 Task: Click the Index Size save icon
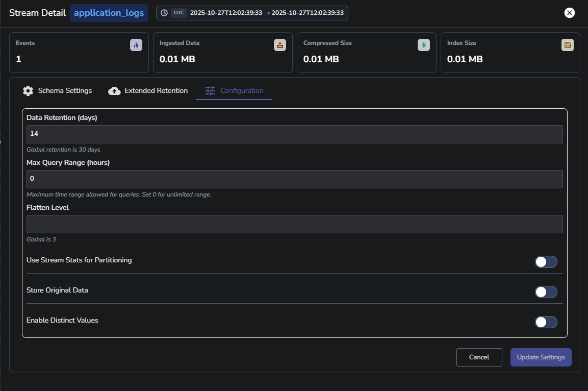[567, 45]
